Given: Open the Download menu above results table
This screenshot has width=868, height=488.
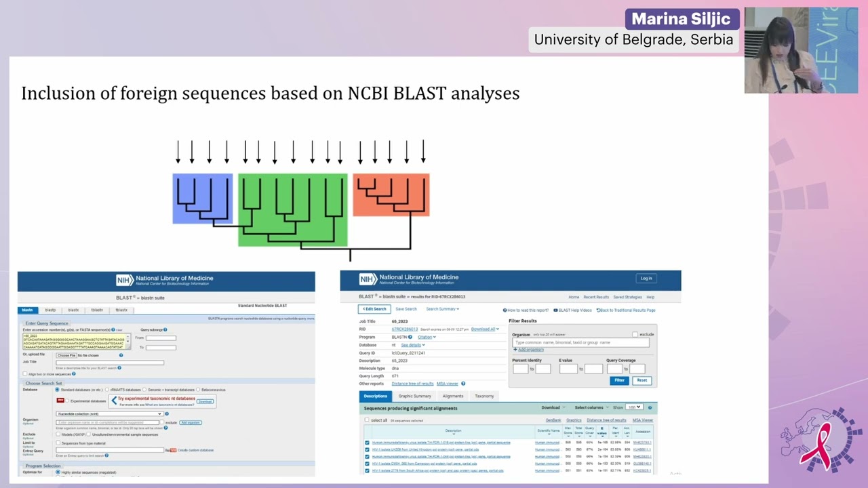Looking at the screenshot, I should click(x=553, y=407).
